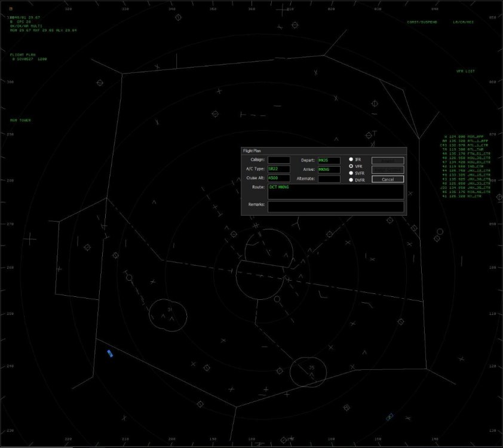Viewport: 503px width, 448px height.
Task: Select the blue aircraft target at lower left
Action: pyautogui.click(x=110, y=354)
